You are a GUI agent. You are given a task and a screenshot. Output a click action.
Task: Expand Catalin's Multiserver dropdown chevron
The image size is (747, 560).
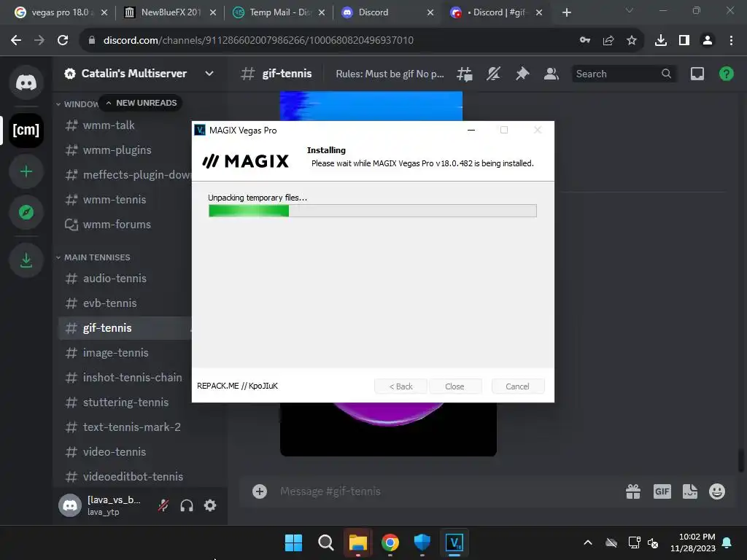tap(209, 74)
